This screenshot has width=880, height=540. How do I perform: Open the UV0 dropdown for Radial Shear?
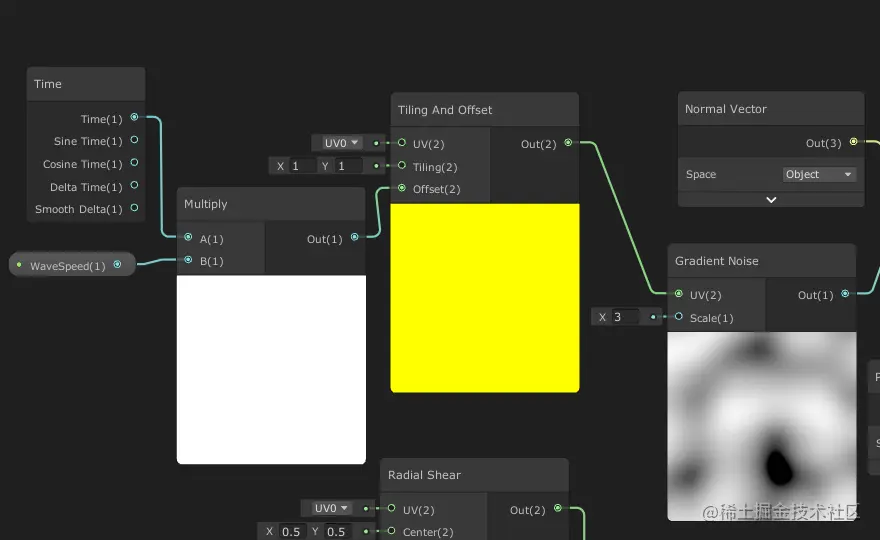[x=331, y=508]
